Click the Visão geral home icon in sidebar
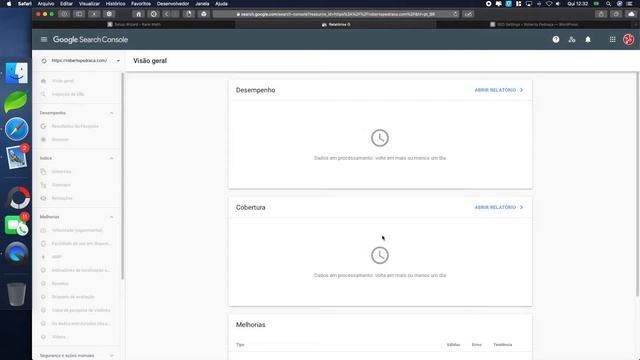This screenshot has height=360, width=640. tap(43, 81)
